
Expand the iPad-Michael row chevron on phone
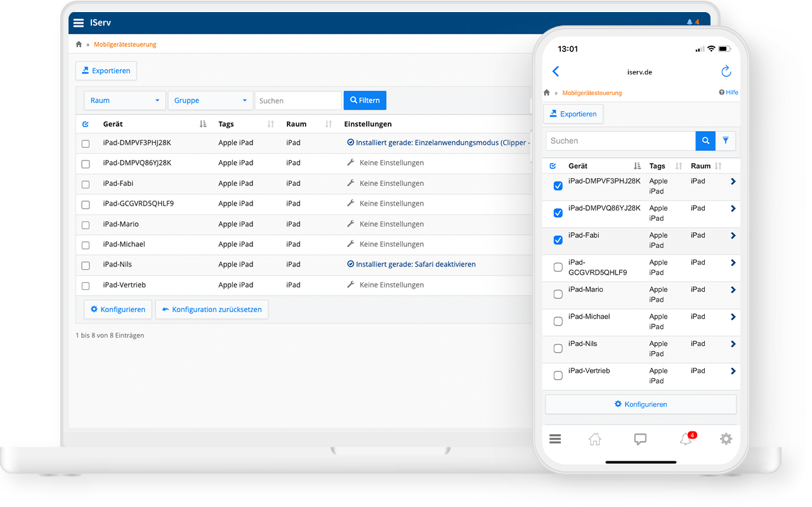pyautogui.click(x=733, y=317)
